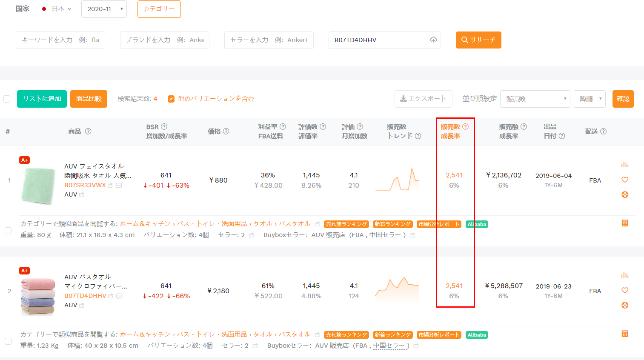Screen dimensions: 644x360
Task: Uncheck 他のバリエーションを含む checkbox
Action: coord(171,99)
